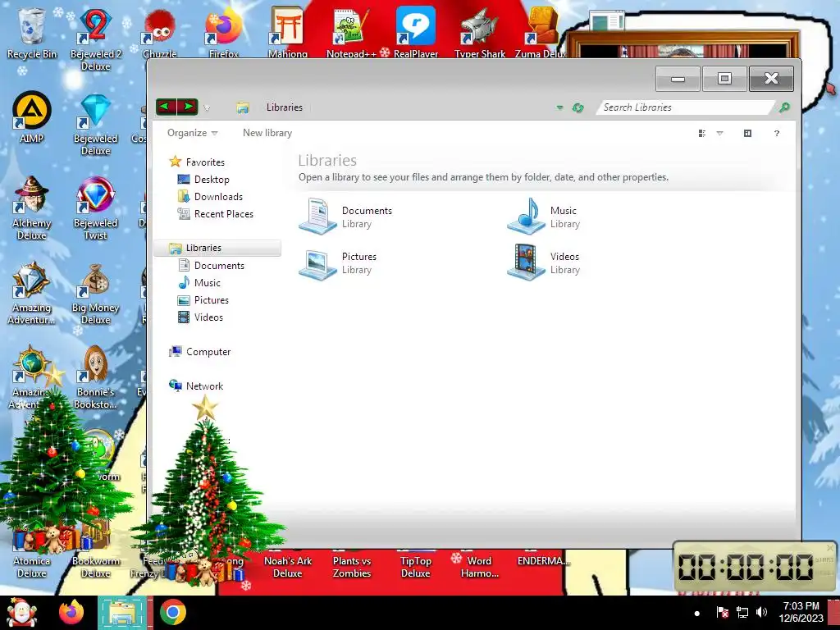The width and height of the screenshot is (840, 630).
Task: Select Network in the navigation pane
Action: click(x=196, y=386)
